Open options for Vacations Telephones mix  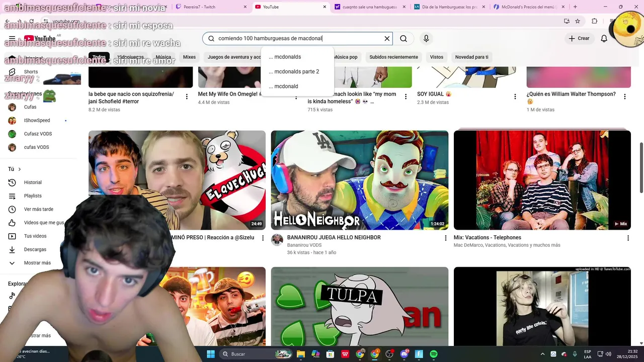click(x=628, y=238)
